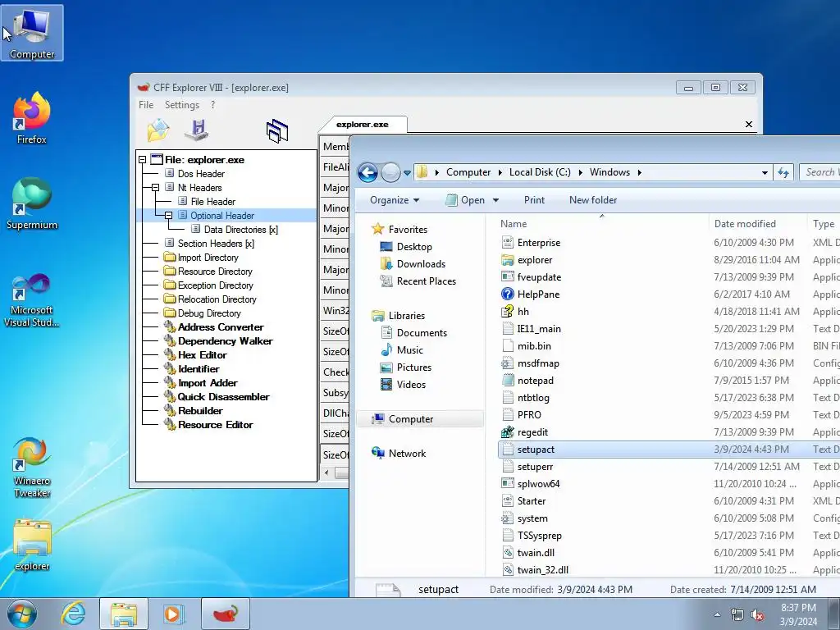
Task: Collapse the File: explorer.exe root node
Action: (x=143, y=160)
